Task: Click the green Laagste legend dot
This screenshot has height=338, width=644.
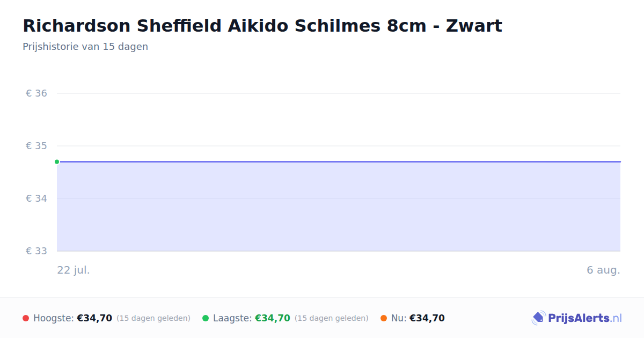Action: [206, 318]
